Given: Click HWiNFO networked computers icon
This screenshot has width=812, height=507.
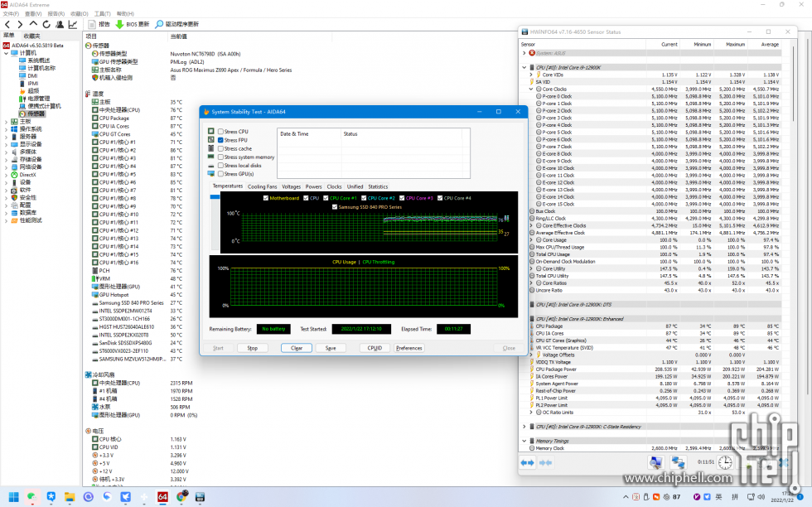Looking at the screenshot, I should point(678,462).
